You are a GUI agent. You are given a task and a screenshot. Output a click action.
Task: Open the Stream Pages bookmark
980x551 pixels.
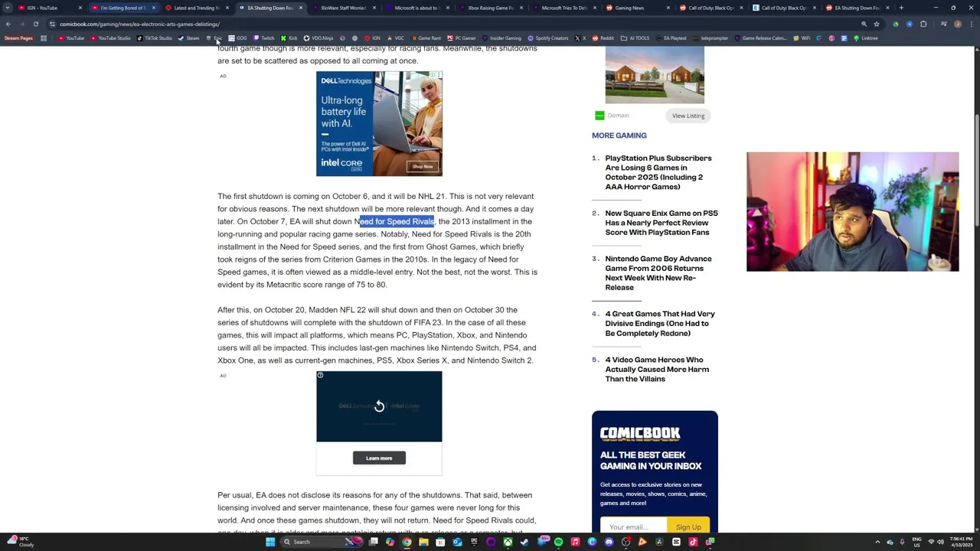coord(18,38)
